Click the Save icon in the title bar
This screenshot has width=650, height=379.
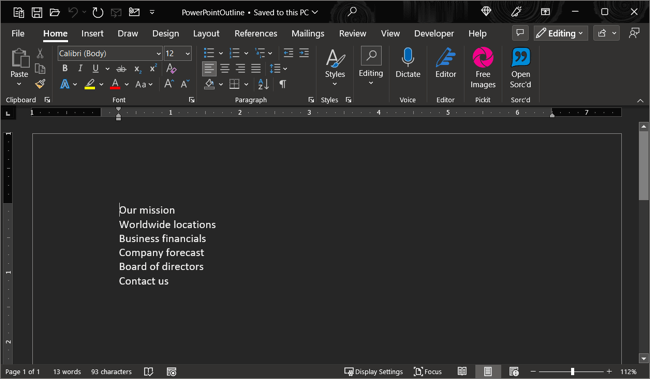tap(37, 12)
